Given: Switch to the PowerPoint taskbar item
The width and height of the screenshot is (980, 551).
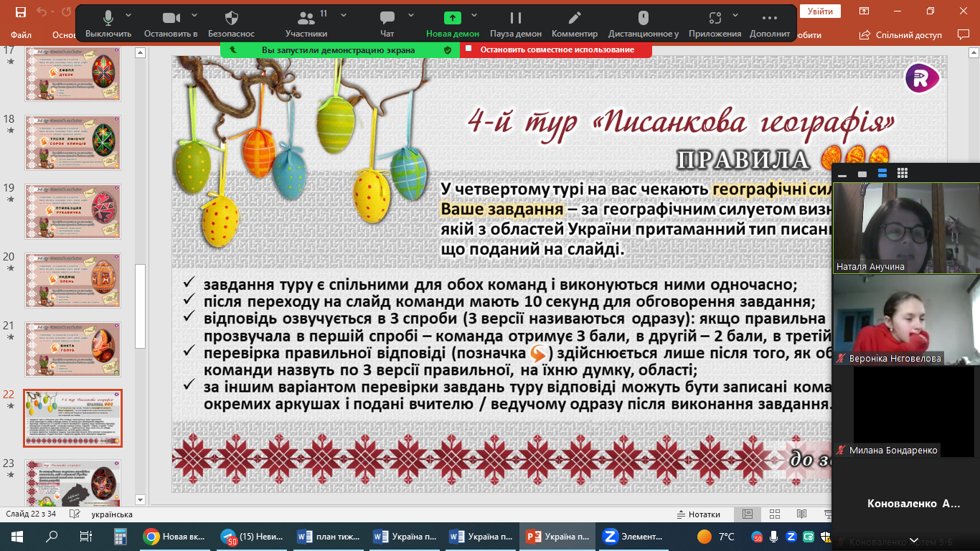Looking at the screenshot, I should pos(557,536).
